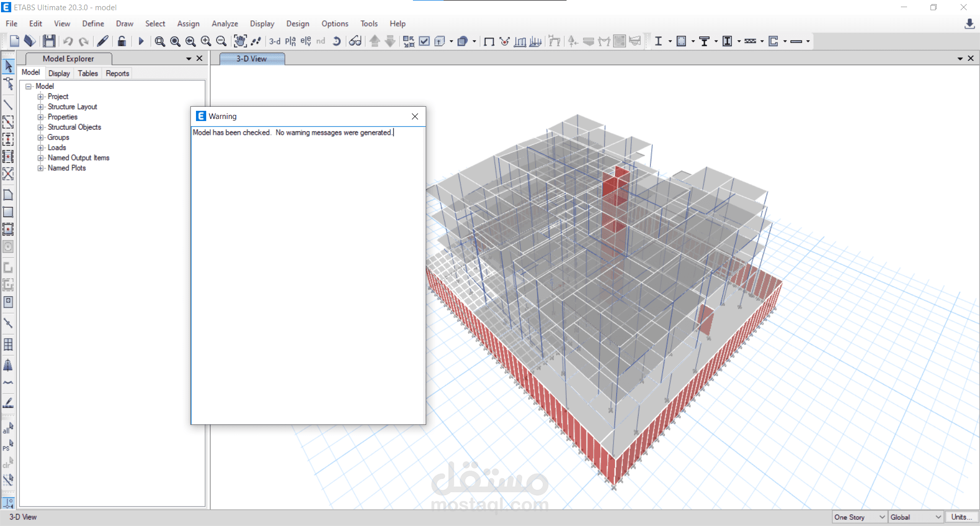Switch to Elevation view icon
980x526 pixels.
tap(306, 41)
